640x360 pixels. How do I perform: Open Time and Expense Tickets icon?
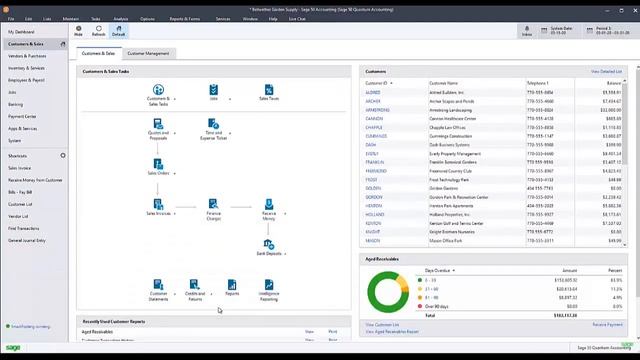(x=213, y=124)
